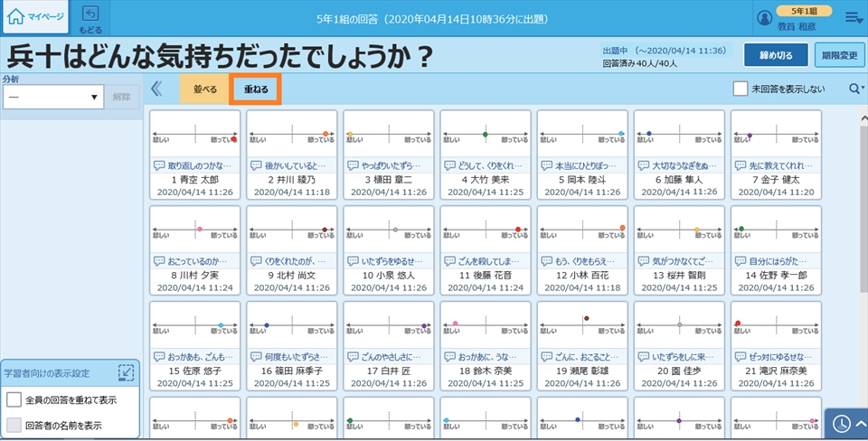Open the hamburger menu at top right

pyautogui.click(x=853, y=17)
